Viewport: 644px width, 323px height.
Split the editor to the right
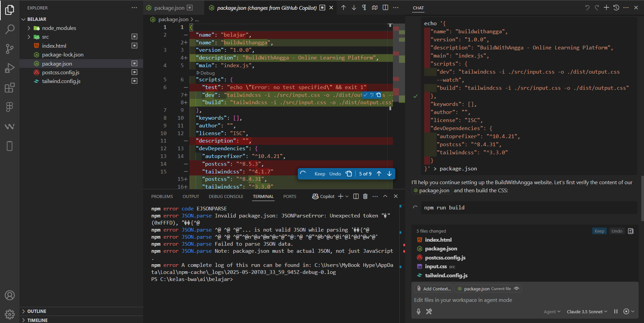coord(386,7)
